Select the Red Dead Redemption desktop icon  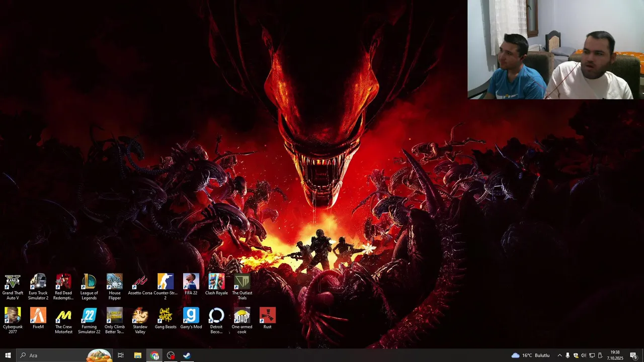pos(63,287)
